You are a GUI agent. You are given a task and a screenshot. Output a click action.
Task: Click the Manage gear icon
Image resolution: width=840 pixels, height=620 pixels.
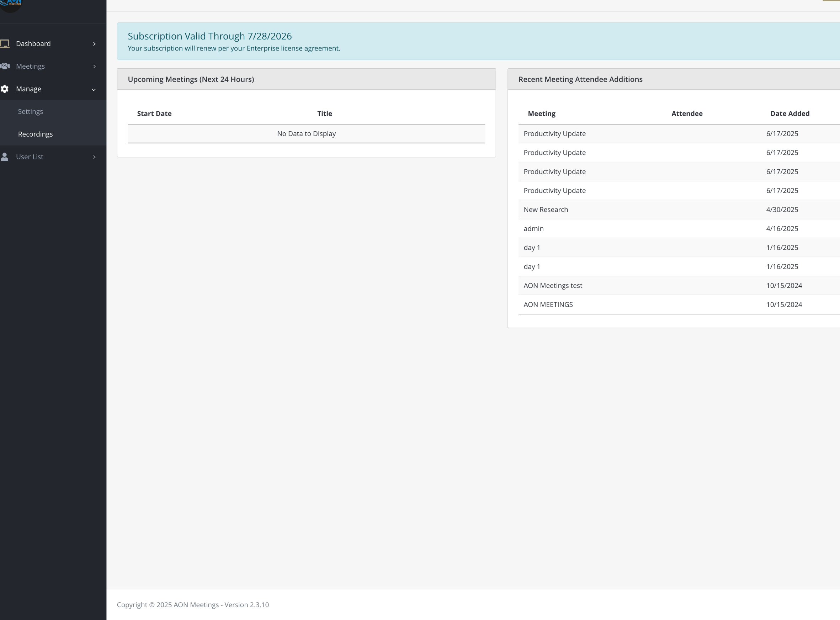(x=5, y=89)
